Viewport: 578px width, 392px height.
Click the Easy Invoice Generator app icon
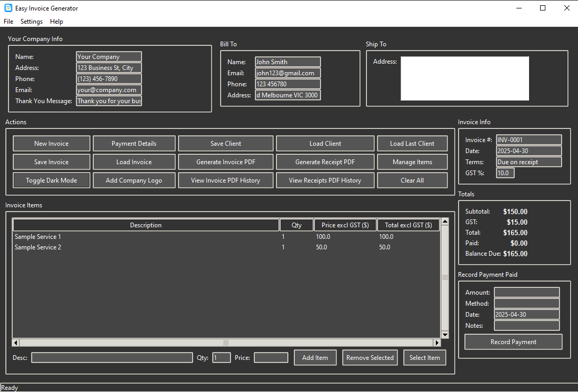8,8
